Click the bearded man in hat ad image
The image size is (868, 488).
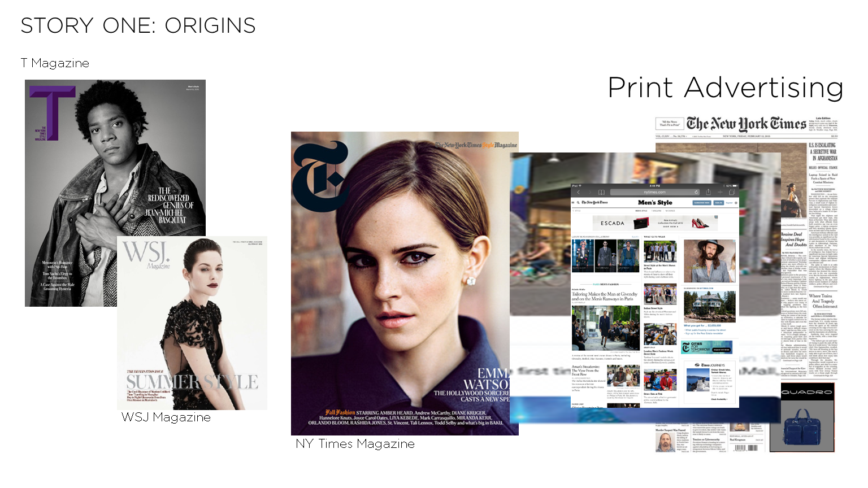point(709,261)
